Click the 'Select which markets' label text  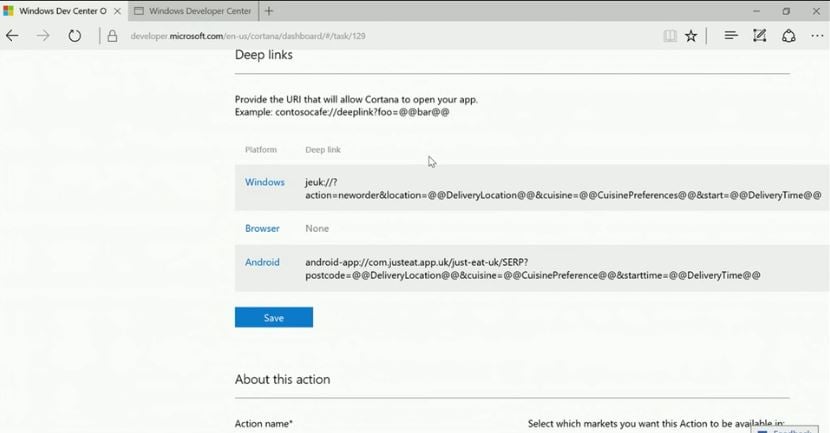click(656, 423)
